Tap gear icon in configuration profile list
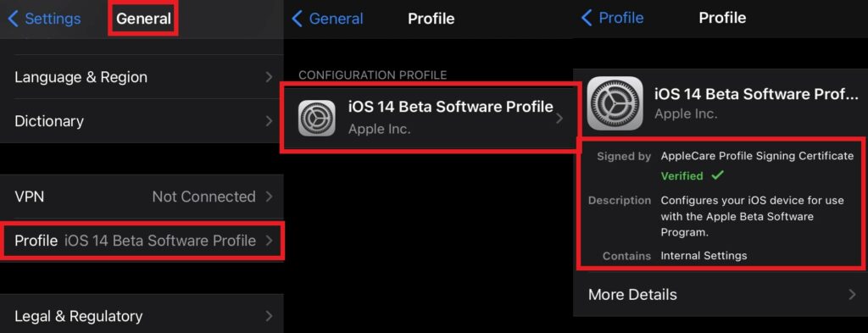 tap(317, 118)
